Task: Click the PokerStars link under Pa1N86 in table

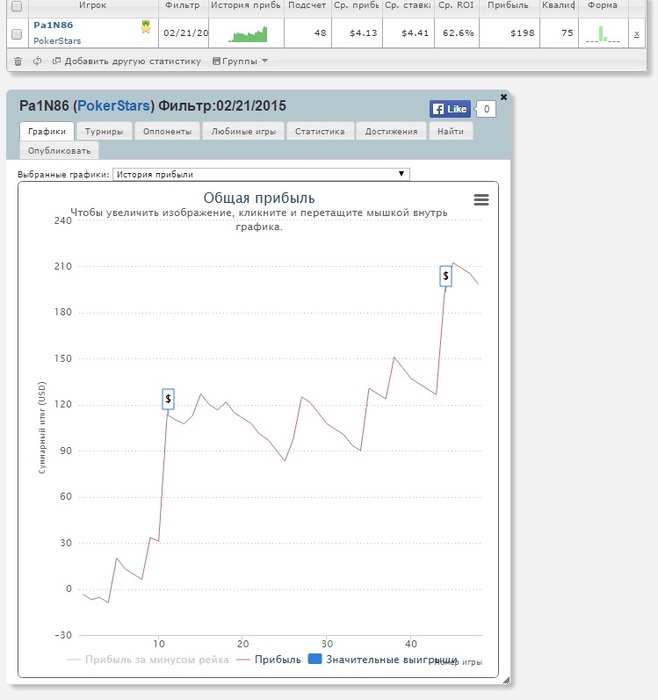Action: 57,41
